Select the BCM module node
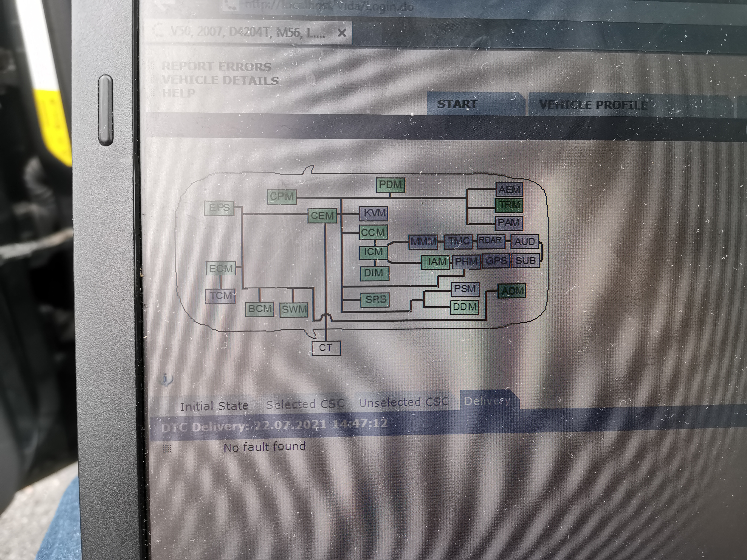Viewport: 747px width, 560px height. click(259, 309)
